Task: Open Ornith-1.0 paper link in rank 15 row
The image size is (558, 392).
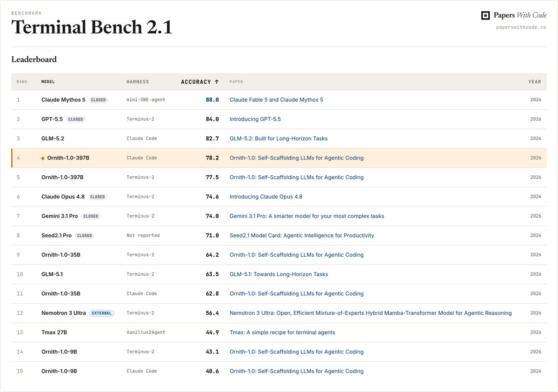Action: 297,372
